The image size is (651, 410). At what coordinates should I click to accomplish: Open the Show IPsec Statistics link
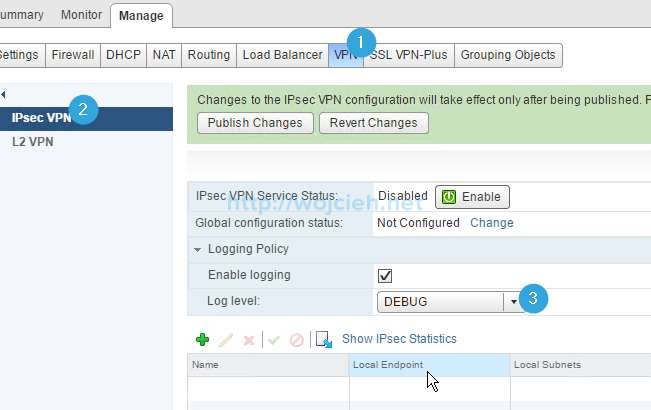point(399,339)
